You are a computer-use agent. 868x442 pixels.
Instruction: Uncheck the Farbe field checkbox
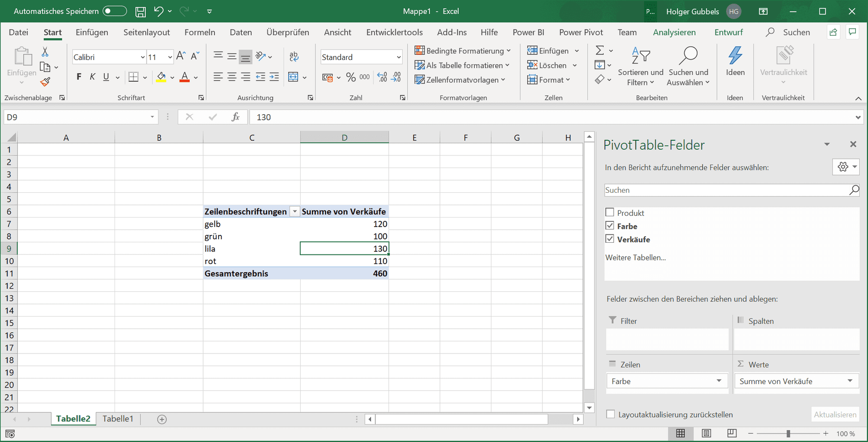610,226
